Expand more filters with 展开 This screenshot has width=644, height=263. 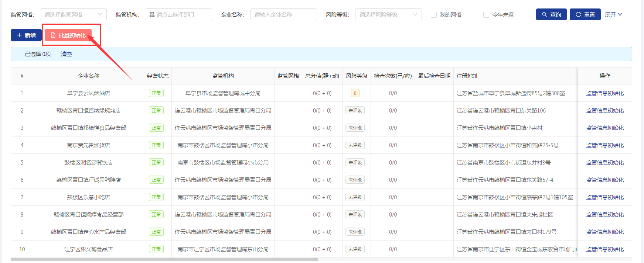click(x=613, y=14)
